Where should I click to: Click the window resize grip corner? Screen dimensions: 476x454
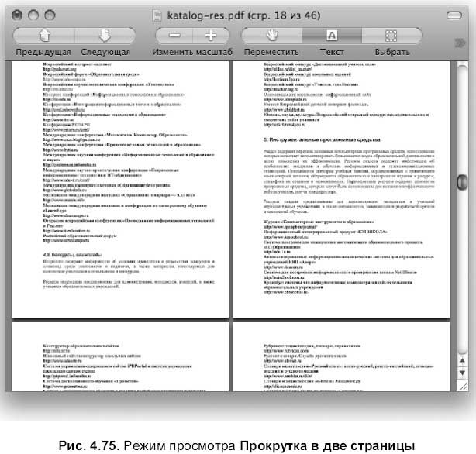(463, 387)
